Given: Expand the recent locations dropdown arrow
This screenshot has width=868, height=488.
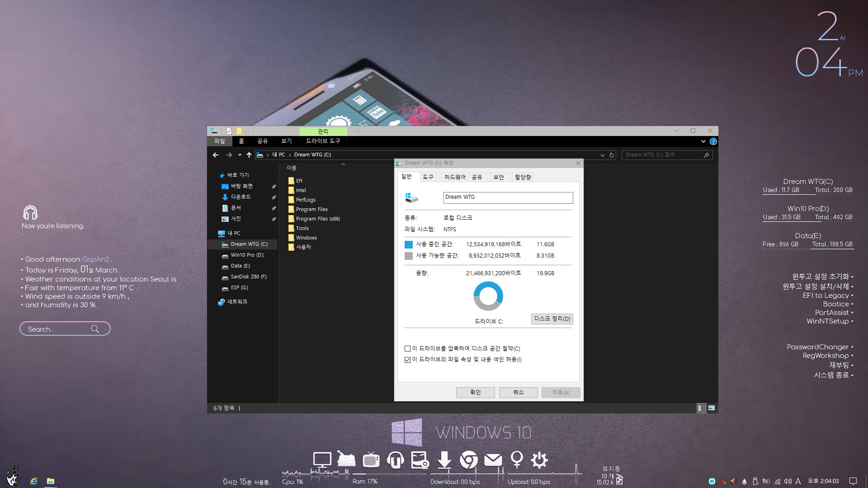Looking at the screenshot, I should [x=240, y=155].
